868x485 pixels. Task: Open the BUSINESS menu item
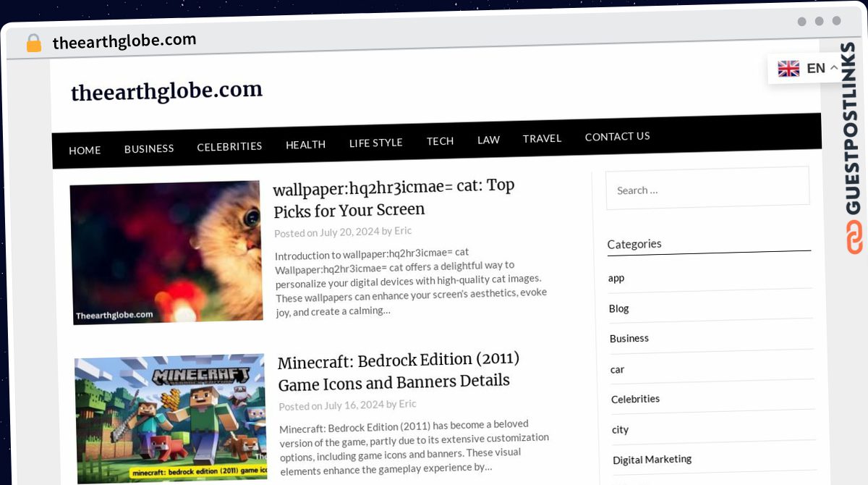(149, 148)
